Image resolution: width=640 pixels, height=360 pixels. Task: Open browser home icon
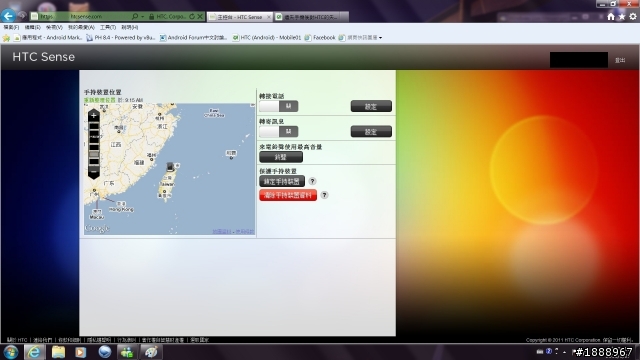coord(611,16)
